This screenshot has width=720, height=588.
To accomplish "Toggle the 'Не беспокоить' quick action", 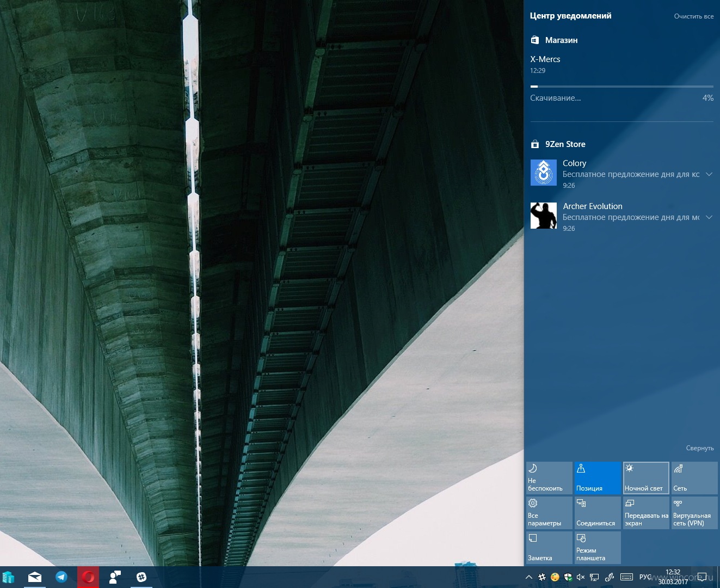I will [x=549, y=478].
